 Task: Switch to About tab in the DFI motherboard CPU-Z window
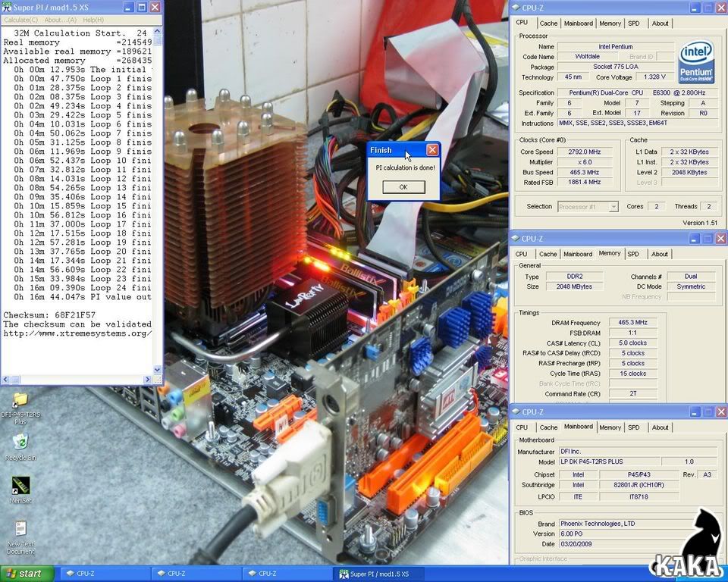click(660, 427)
